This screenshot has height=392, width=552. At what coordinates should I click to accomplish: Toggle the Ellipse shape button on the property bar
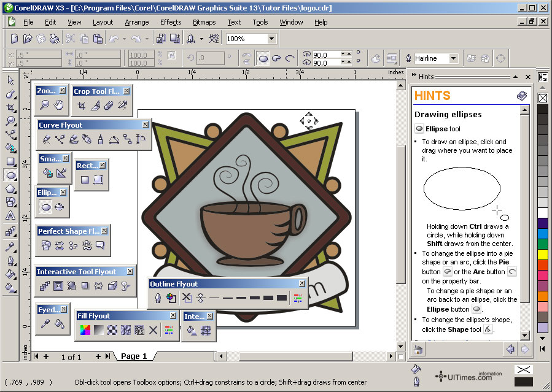pyautogui.click(x=263, y=58)
